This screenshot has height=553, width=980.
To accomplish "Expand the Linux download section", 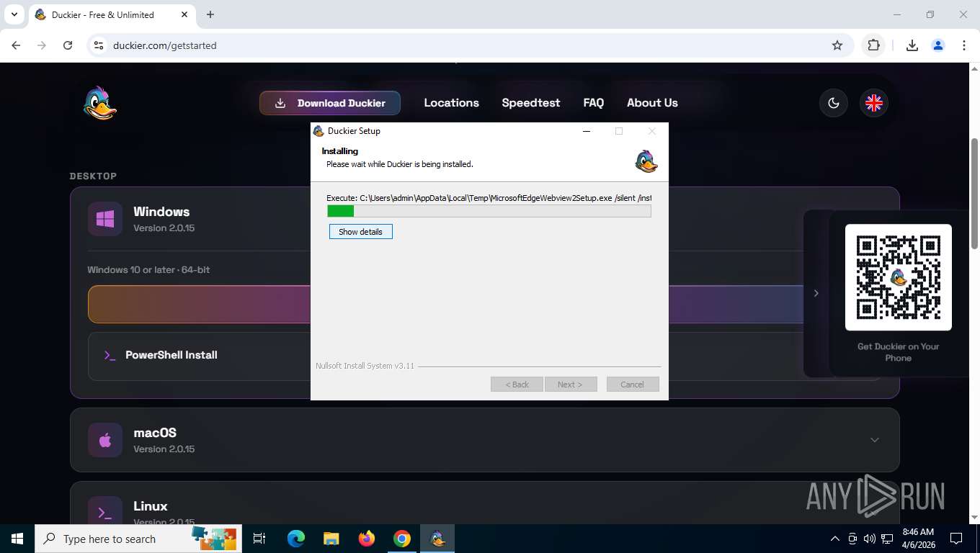I will click(484, 503).
